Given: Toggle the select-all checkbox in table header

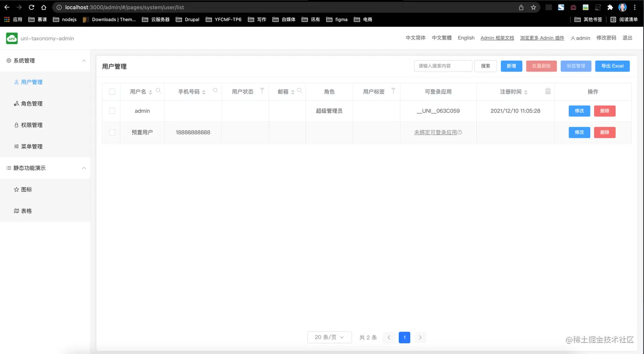Looking at the screenshot, I should click(112, 91).
